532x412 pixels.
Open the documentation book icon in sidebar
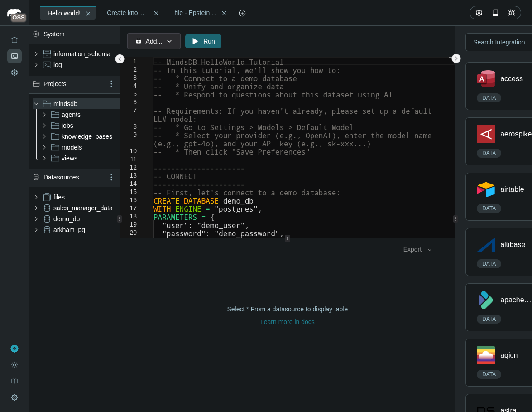pyautogui.click(x=14, y=381)
